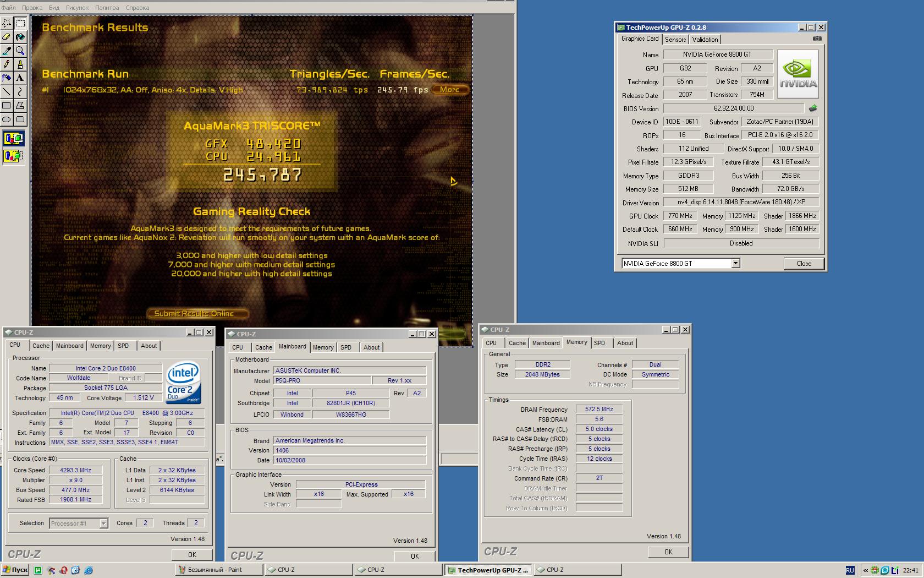This screenshot has height=578, width=924.
Task: Click the DRAM Frequency 572.5 MHz field
Action: pos(599,410)
